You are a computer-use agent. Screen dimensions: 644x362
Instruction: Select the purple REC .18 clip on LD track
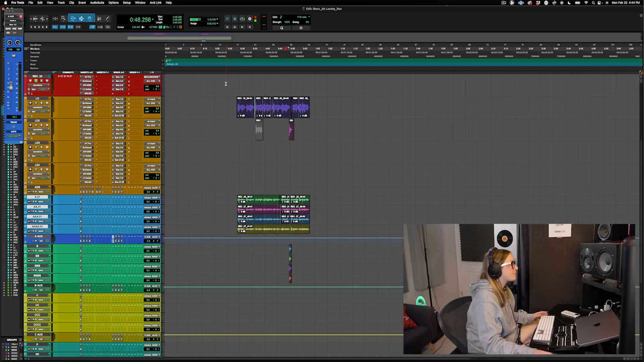coord(246,107)
